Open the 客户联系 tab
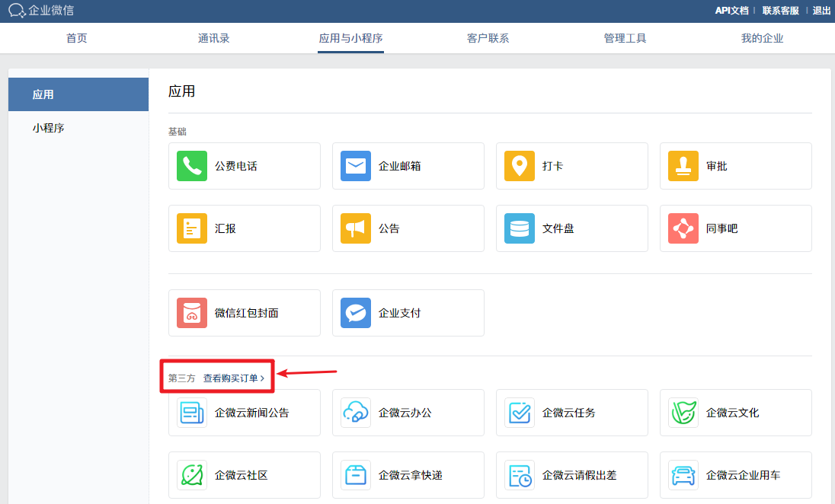This screenshot has height=504, width=835. tap(488, 38)
